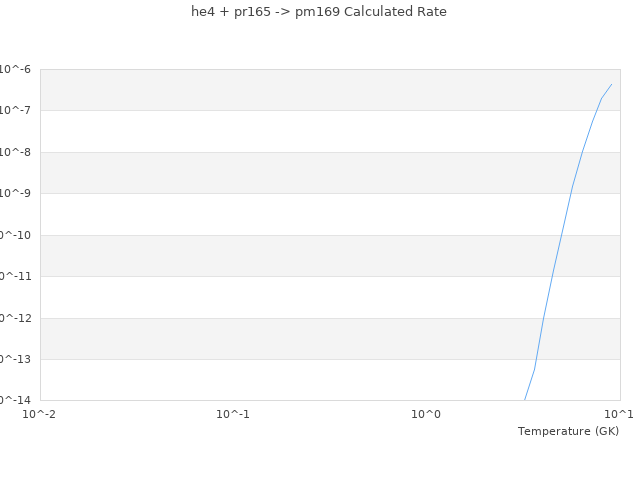Click the 10^-11 y-axis tick label
The height and width of the screenshot is (480, 640).
[15, 276]
